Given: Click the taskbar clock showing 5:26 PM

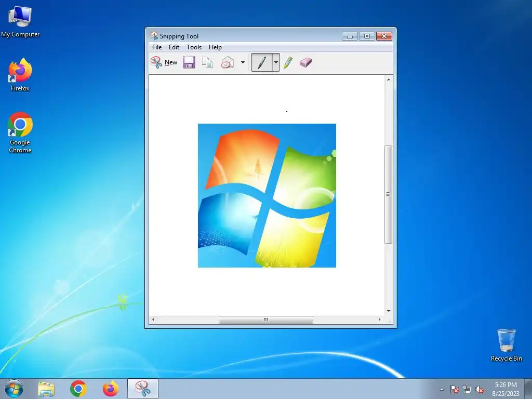Looking at the screenshot, I should click(x=506, y=389).
